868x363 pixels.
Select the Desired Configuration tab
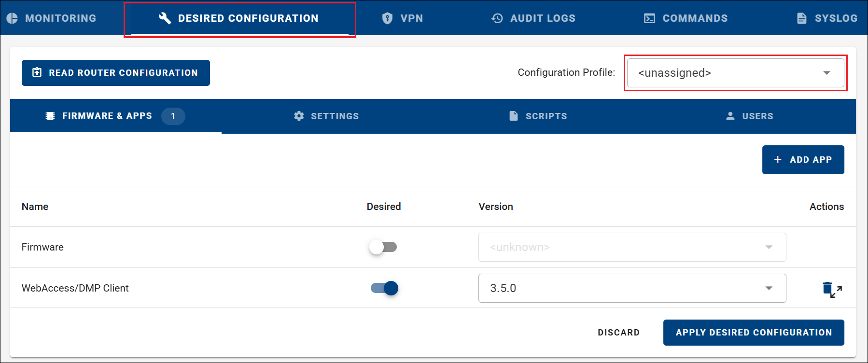point(239,18)
